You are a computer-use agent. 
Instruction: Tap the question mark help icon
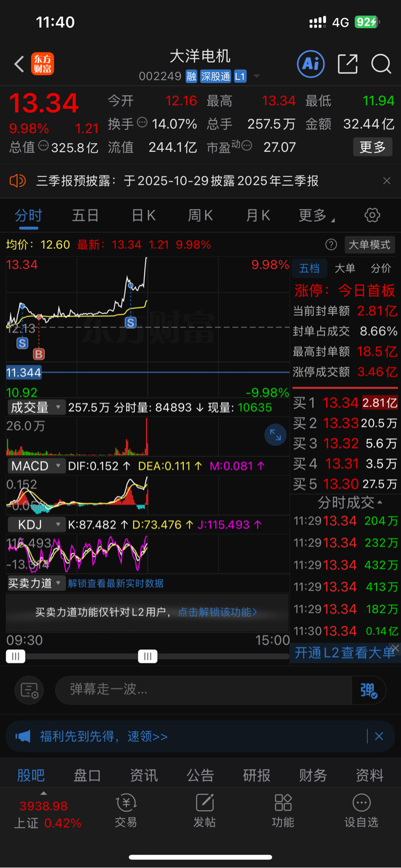coord(331,244)
